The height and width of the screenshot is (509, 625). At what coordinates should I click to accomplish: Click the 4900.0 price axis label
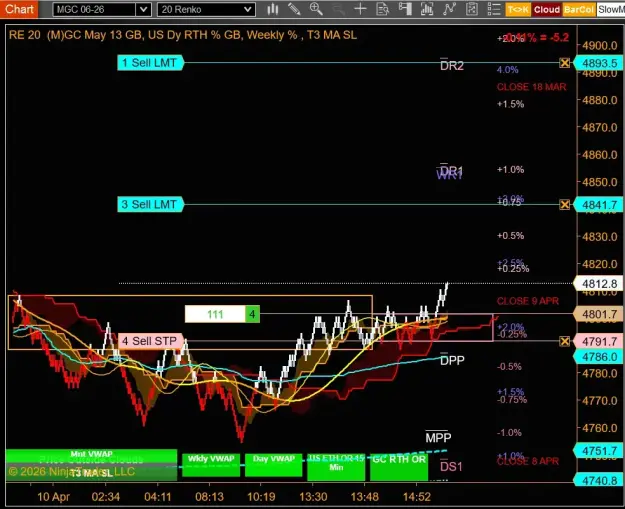pyautogui.click(x=599, y=45)
